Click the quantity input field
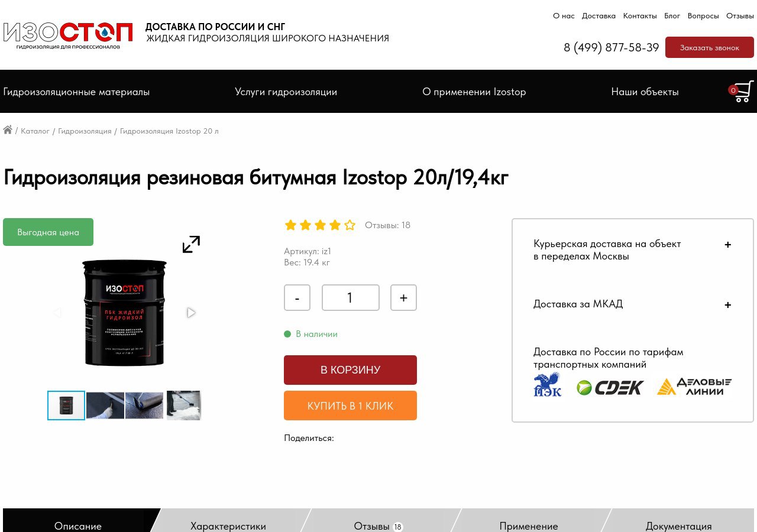 click(351, 297)
